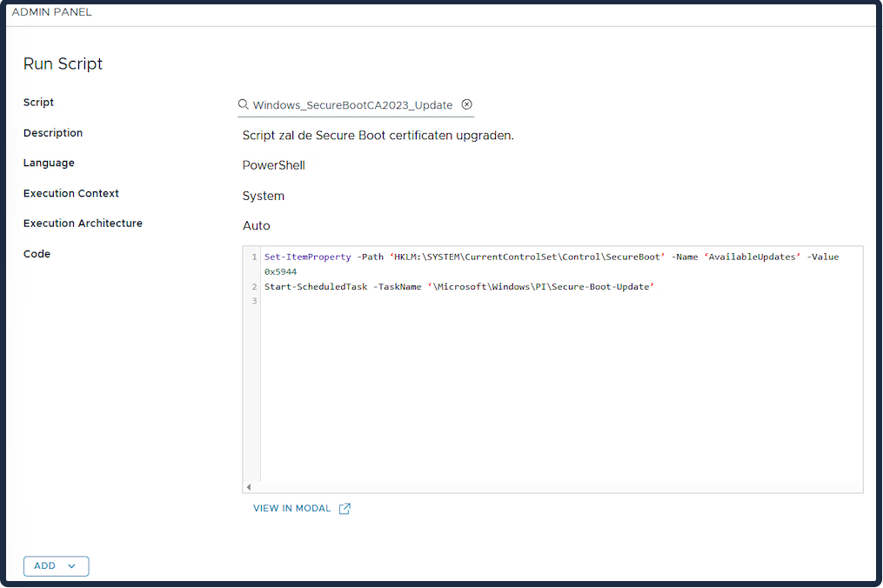
Task: Click the code editor's scroll-left arrow
Action: pyautogui.click(x=249, y=487)
